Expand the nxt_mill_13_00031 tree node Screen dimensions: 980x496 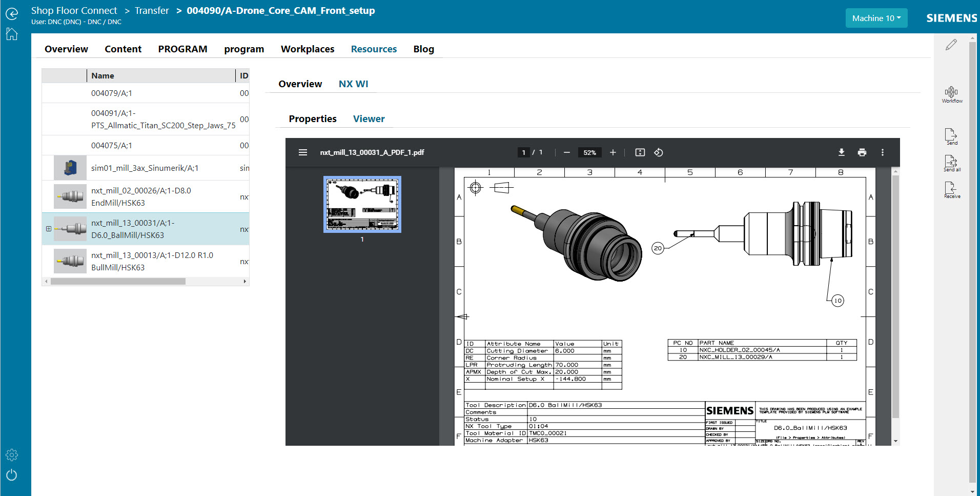click(48, 229)
